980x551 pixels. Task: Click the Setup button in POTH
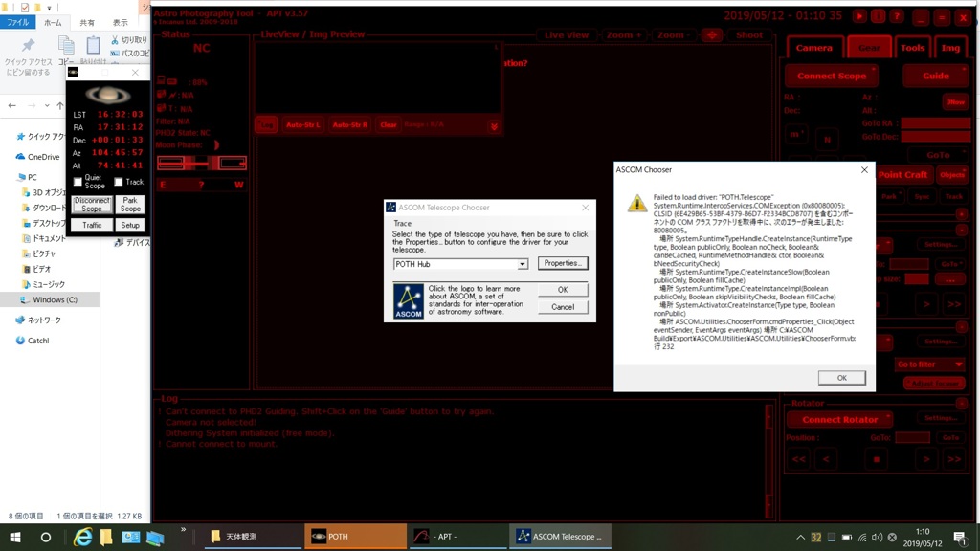(130, 225)
